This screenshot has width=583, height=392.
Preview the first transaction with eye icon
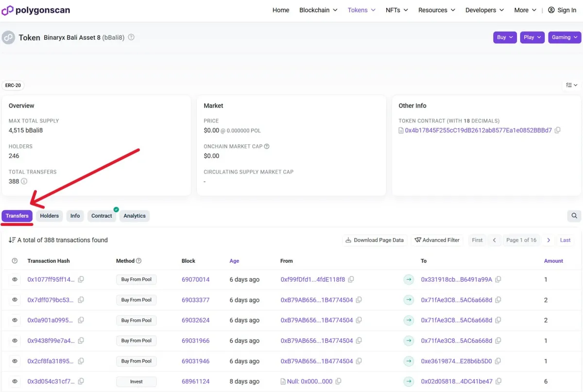tap(15, 280)
